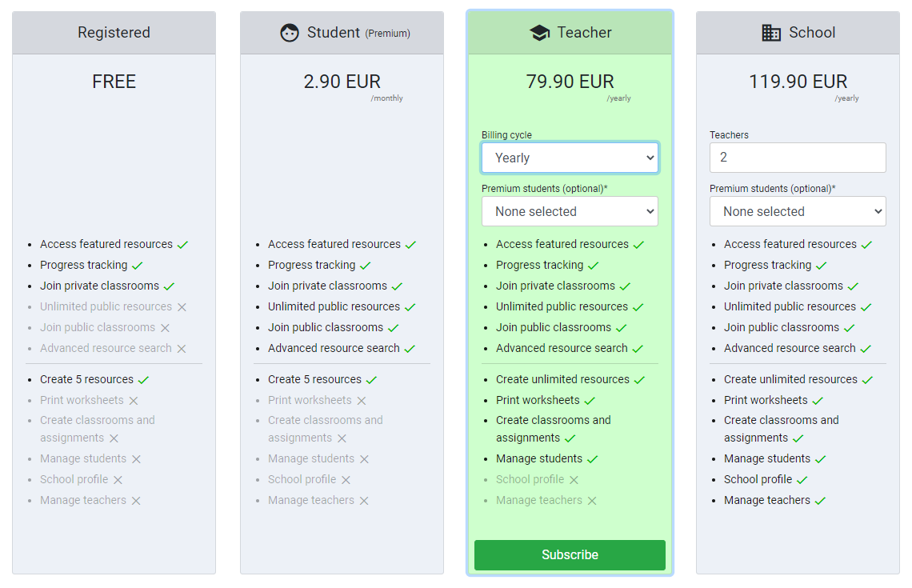Viewport: 912px width, 588px height.
Task: Click the Teacher graduation cap icon
Action: tap(539, 33)
